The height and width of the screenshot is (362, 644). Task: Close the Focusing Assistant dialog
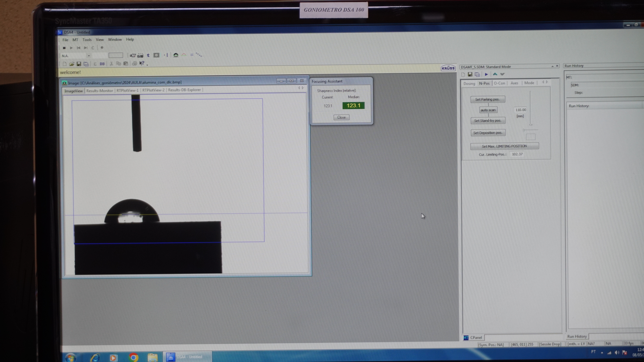pos(342,117)
